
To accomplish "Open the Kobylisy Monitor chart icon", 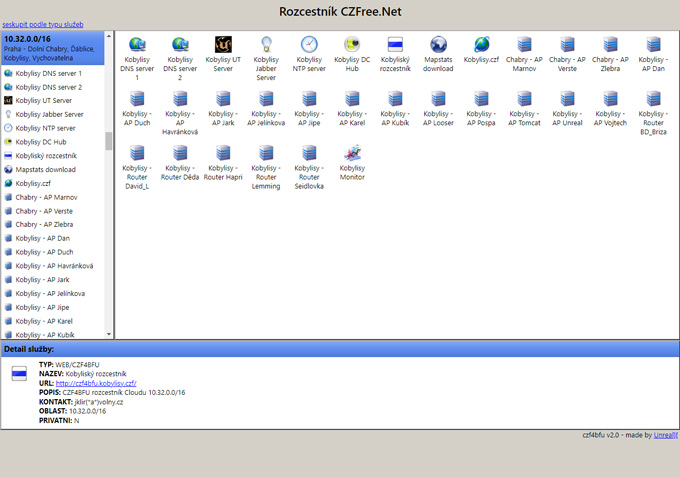I will [x=352, y=153].
